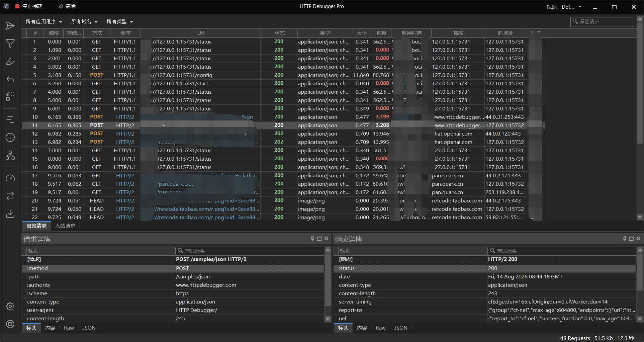Screen dimensions: 644x342
Task: Click the :path header row /samples/json
Action: [x=173, y=277]
